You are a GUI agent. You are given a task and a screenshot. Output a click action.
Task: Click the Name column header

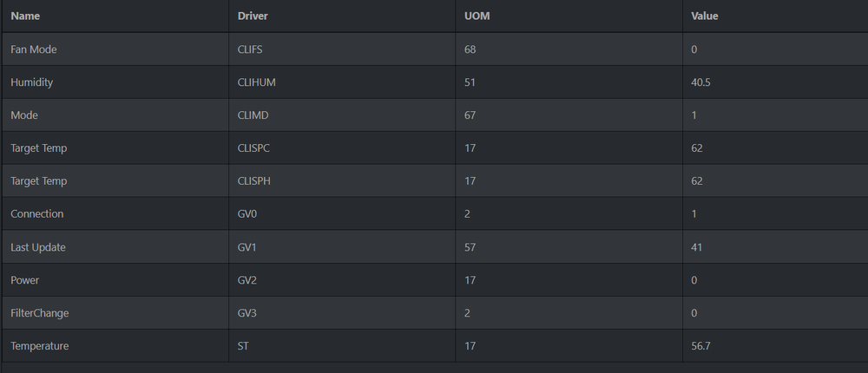(x=25, y=16)
